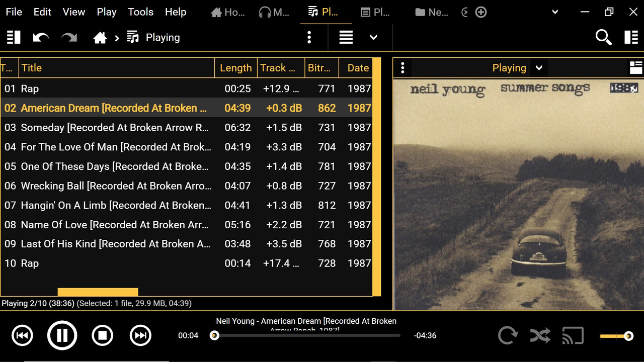Open the Tools menu
The image size is (644, 362).
[x=140, y=12]
